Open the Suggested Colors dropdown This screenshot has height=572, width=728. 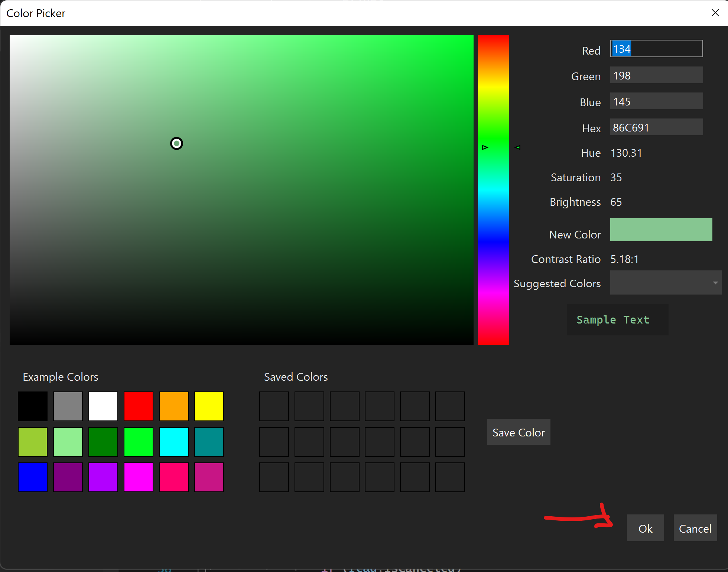coord(664,283)
